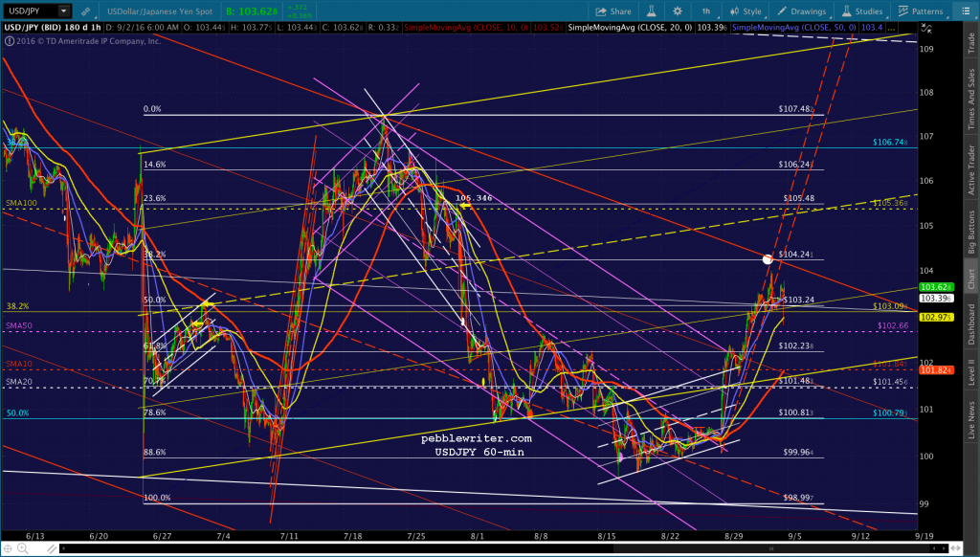Click the $98.99 Fibonacci level label
980x557 pixels.
[798, 498]
